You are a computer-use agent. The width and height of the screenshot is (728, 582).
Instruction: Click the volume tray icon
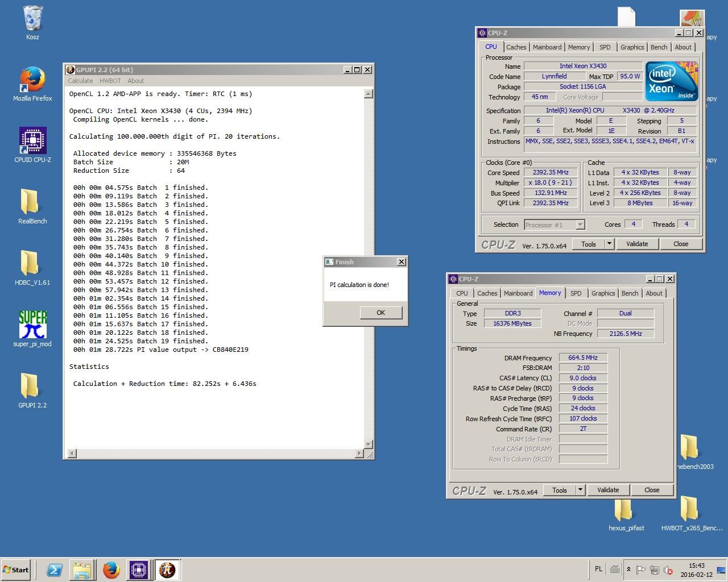click(668, 570)
